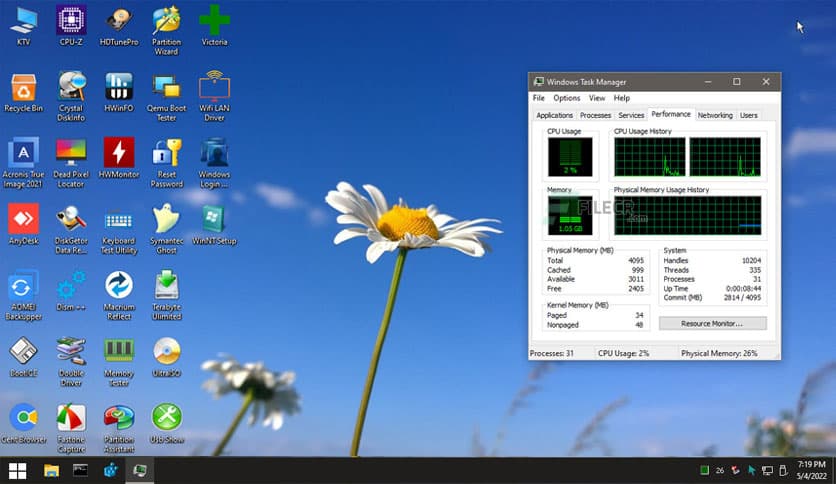
Task: Open the View menu in Task Manager
Action: tap(596, 98)
